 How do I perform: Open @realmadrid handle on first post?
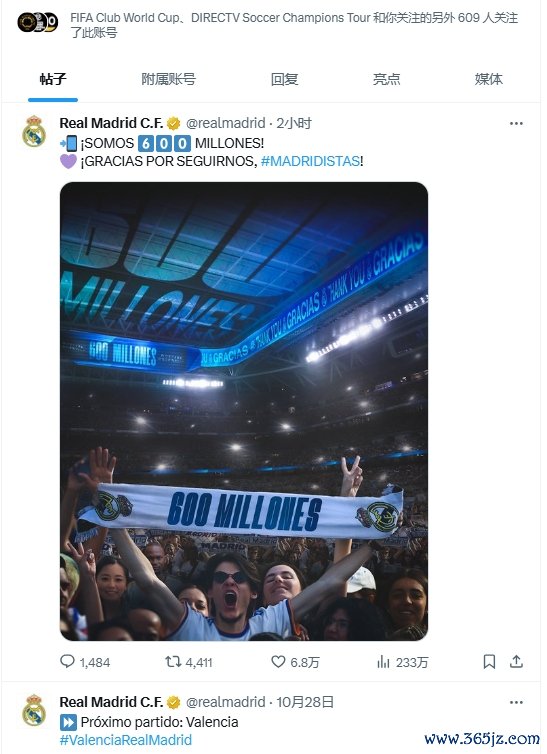225,124
